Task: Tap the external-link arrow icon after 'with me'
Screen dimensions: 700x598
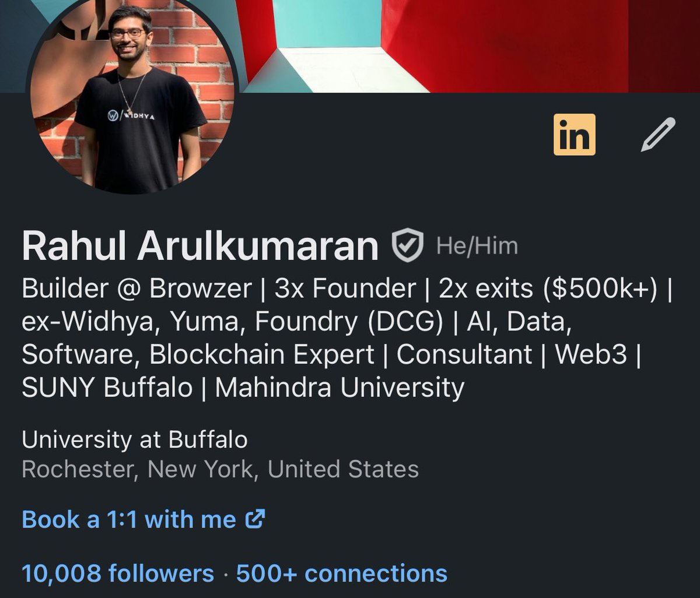Action: click(254, 518)
